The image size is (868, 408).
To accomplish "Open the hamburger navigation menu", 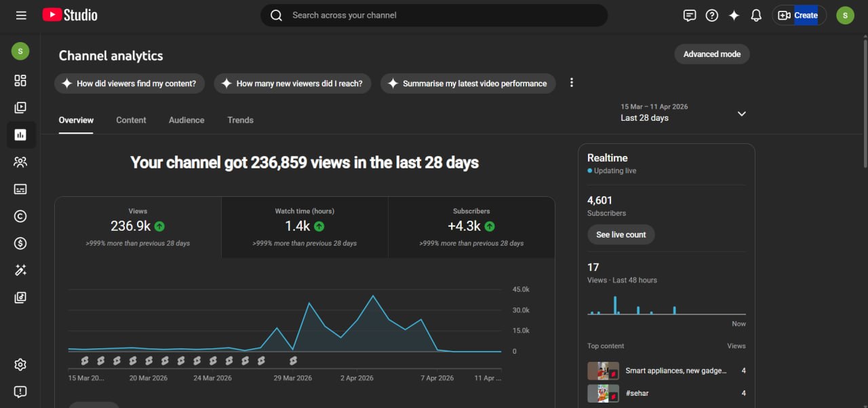I will [x=21, y=15].
